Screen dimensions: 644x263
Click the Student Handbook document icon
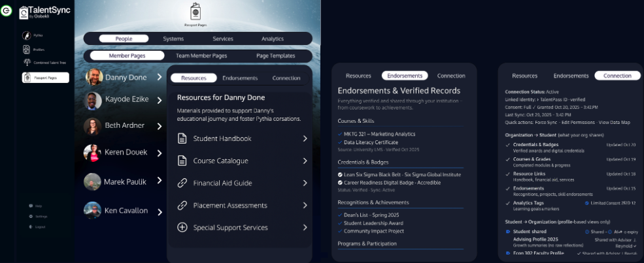(182, 138)
